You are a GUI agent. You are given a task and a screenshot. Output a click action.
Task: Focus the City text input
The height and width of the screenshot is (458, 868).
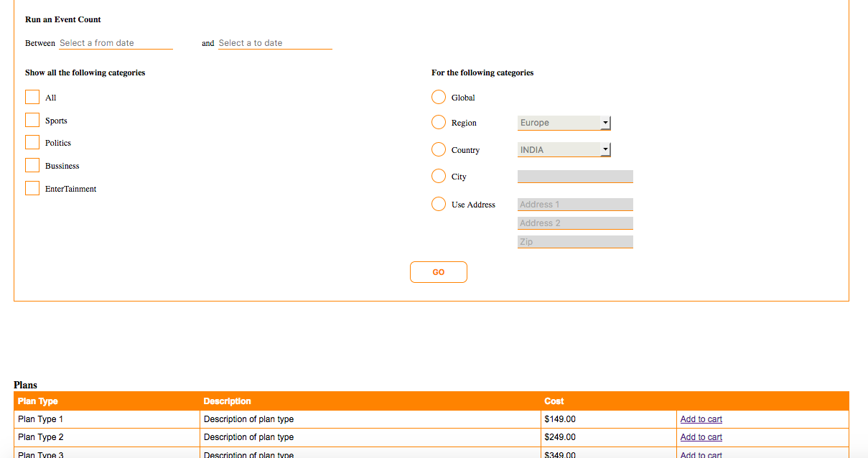(x=575, y=177)
